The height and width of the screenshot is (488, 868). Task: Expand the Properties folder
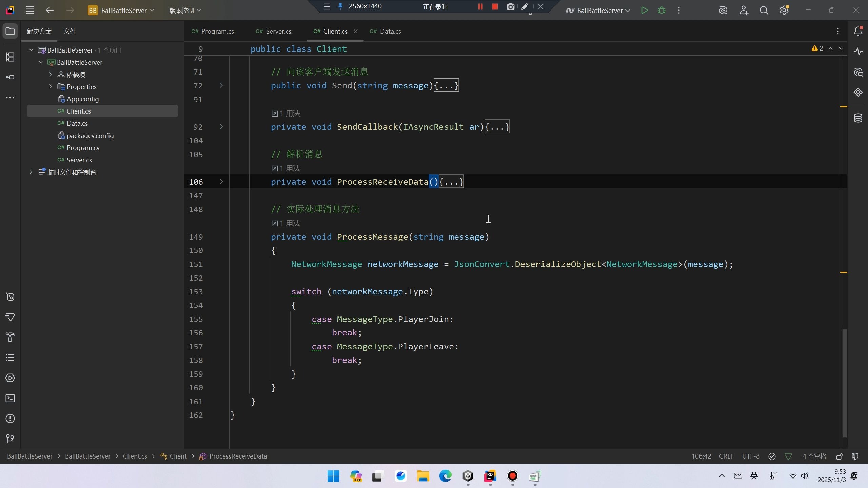pos(51,87)
